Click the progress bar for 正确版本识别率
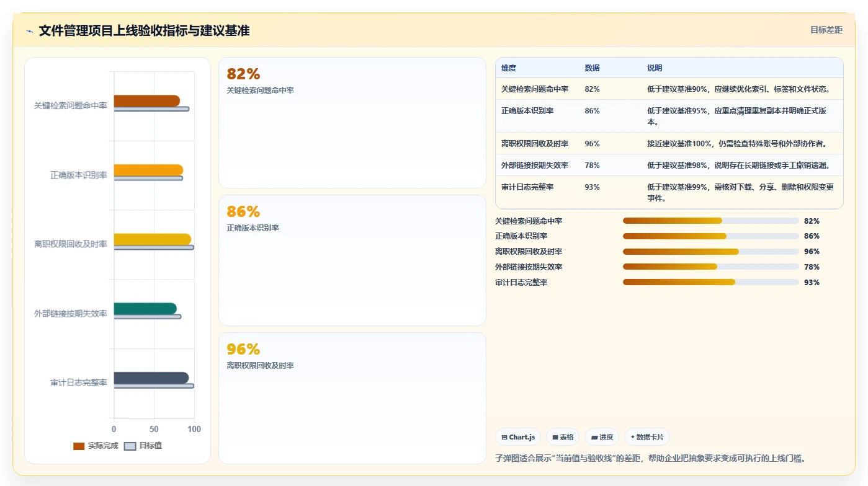The height and width of the screenshot is (486, 868). pyautogui.click(x=711, y=236)
